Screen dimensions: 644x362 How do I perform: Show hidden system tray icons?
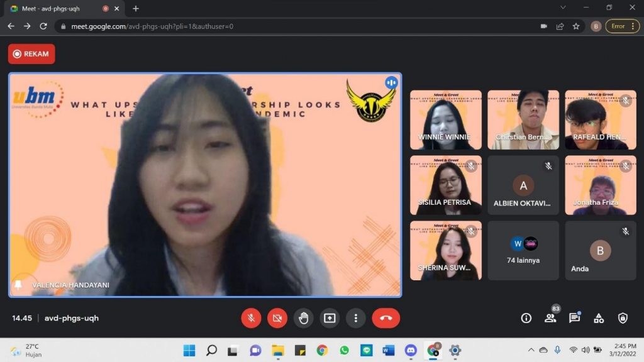[x=531, y=350]
